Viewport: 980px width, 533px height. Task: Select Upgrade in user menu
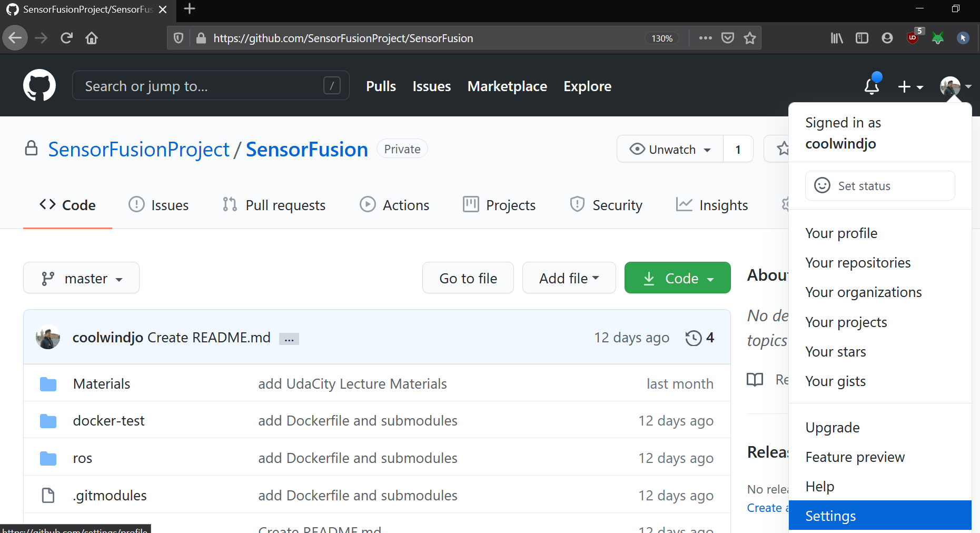tap(880, 428)
